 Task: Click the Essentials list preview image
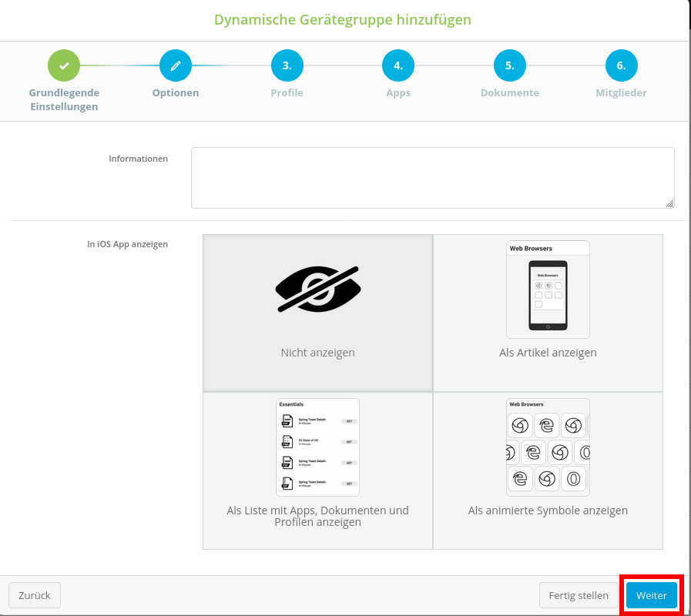[317, 447]
